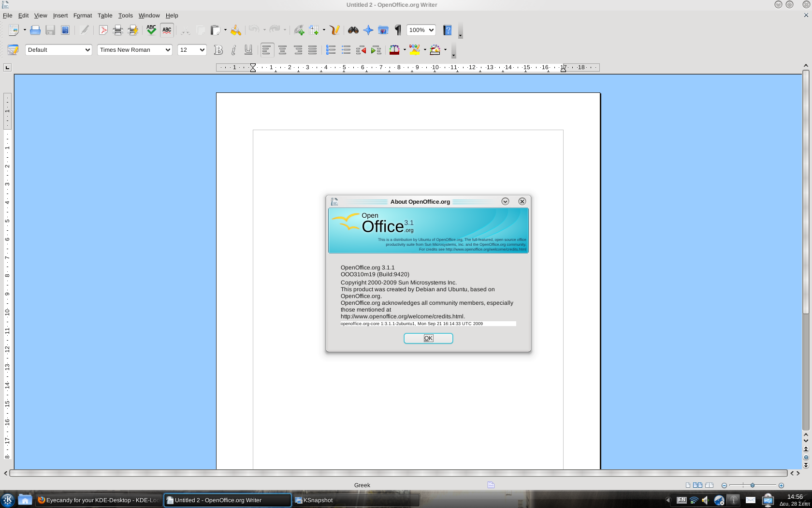The height and width of the screenshot is (508, 812).
Task: Click the New document icon
Action: (14, 30)
